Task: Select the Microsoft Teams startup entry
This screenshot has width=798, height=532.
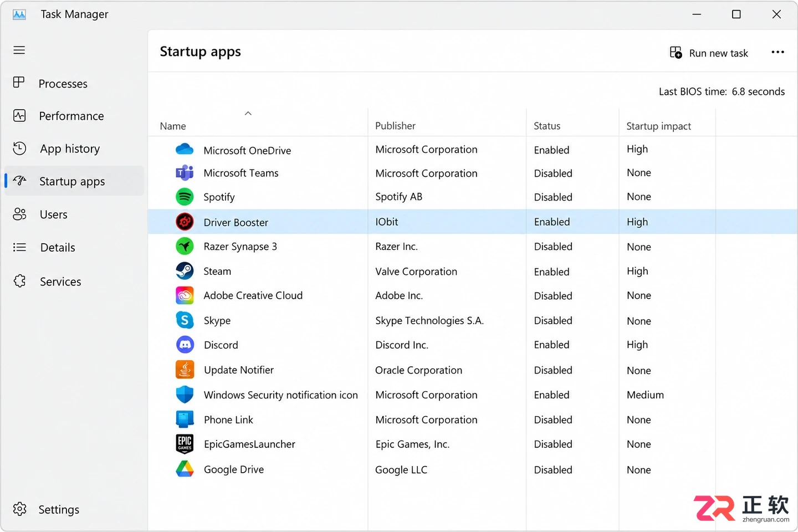Action: click(473, 173)
